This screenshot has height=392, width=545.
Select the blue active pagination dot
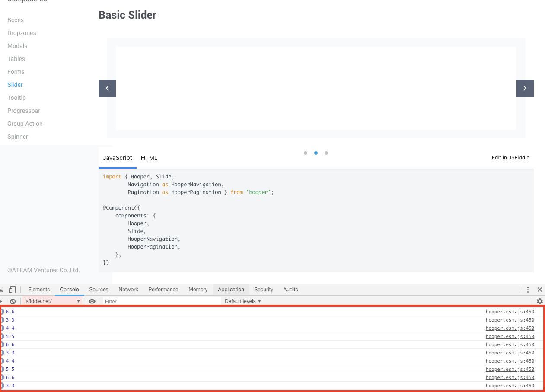(316, 153)
